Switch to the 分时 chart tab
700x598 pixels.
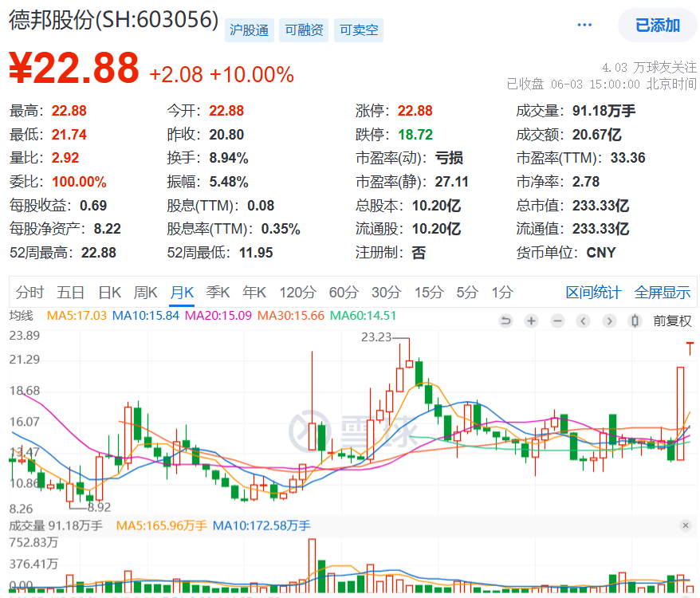tap(30, 292)
